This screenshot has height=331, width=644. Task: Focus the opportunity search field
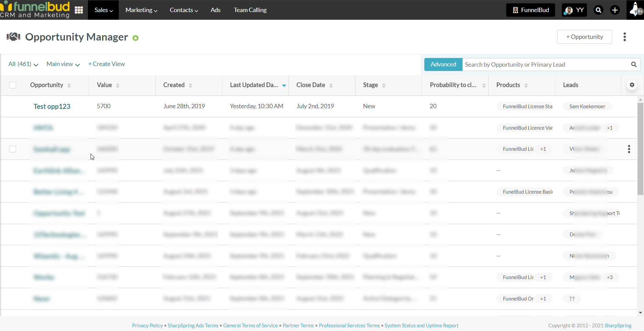pos(546,64)
